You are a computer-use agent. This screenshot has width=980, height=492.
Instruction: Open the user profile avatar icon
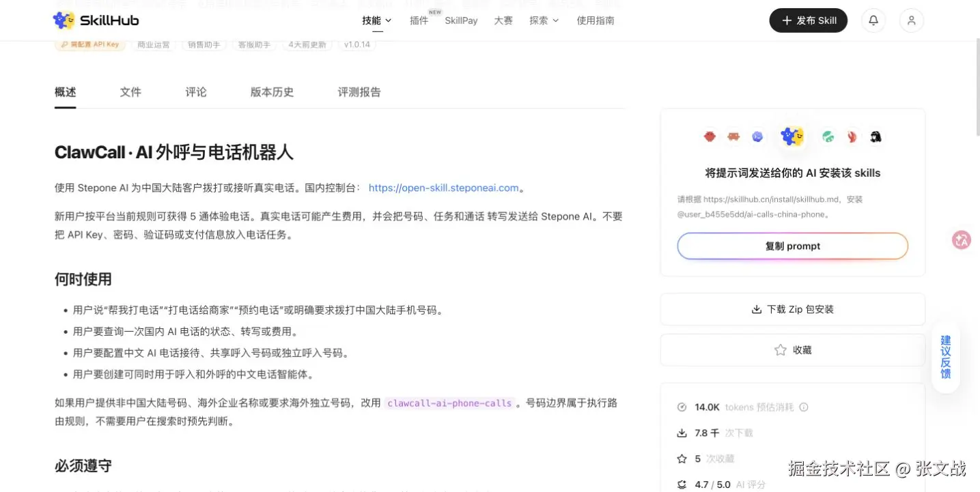912,20
